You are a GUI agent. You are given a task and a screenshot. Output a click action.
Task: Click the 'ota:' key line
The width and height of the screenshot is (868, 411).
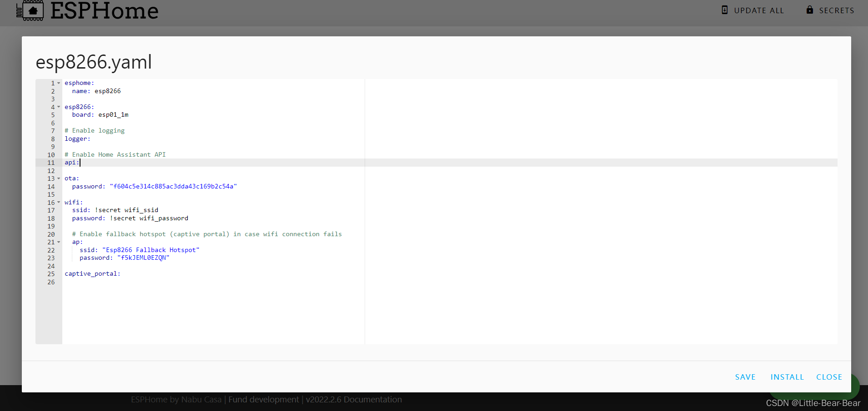(72, 178)
